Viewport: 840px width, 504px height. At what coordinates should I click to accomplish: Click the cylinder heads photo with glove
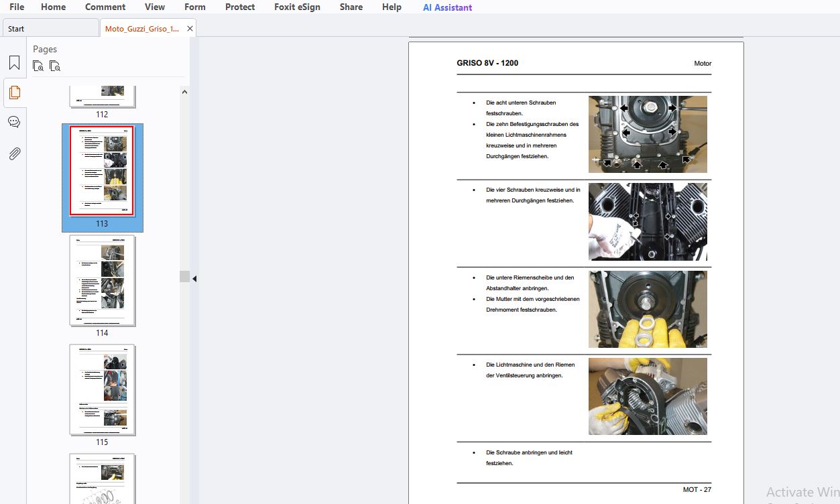click(x=648, y=222)
